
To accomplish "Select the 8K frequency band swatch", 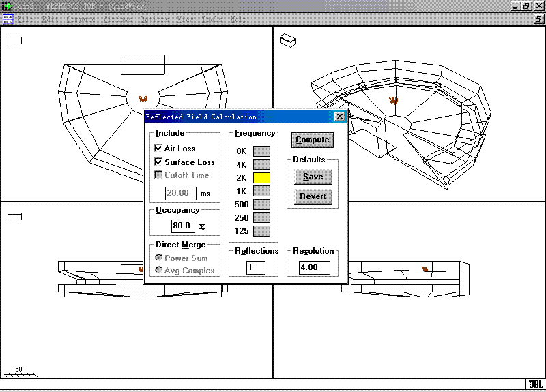I will pos(261,151).
